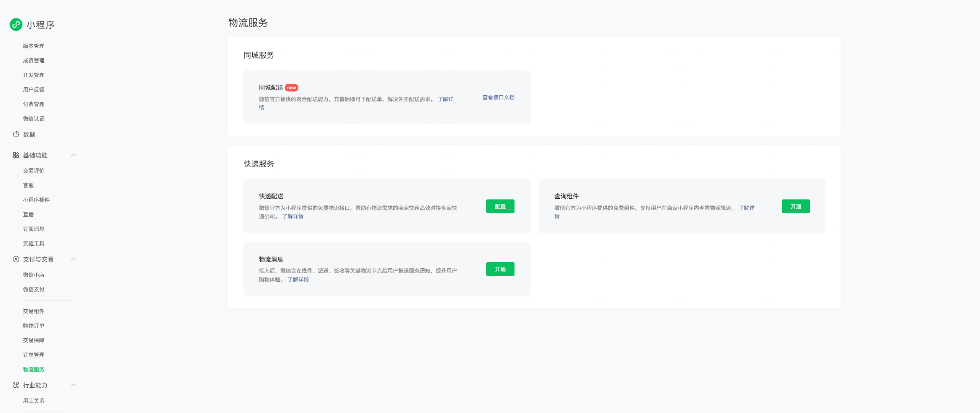980x413 pixels.
Task: Open 用工关系 under 行业能力
Action: click(34, 401)
